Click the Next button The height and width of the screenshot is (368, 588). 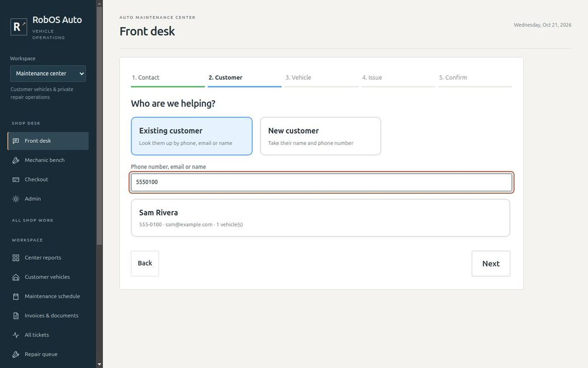(491, 264)
